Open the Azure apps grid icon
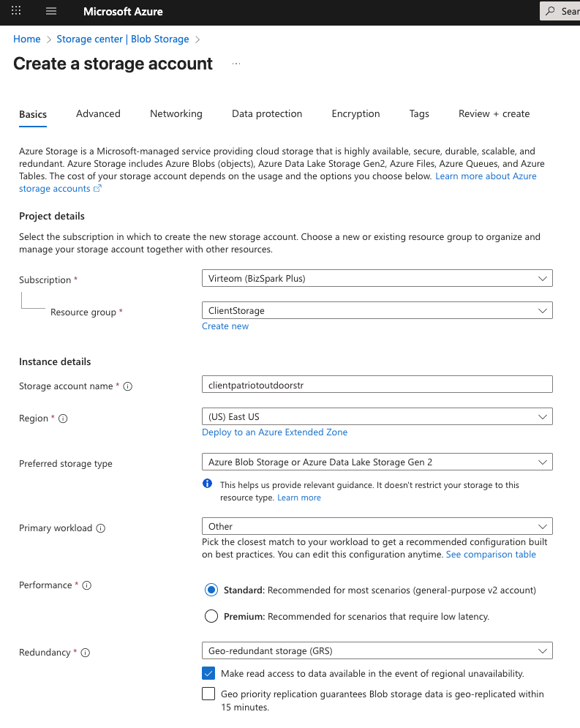580x728 pixels. tap(16, 11)
